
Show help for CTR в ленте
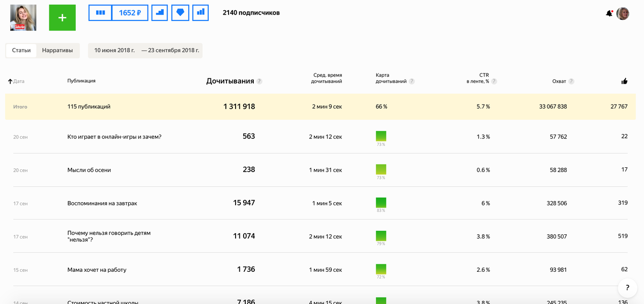(x=494, y=81)
